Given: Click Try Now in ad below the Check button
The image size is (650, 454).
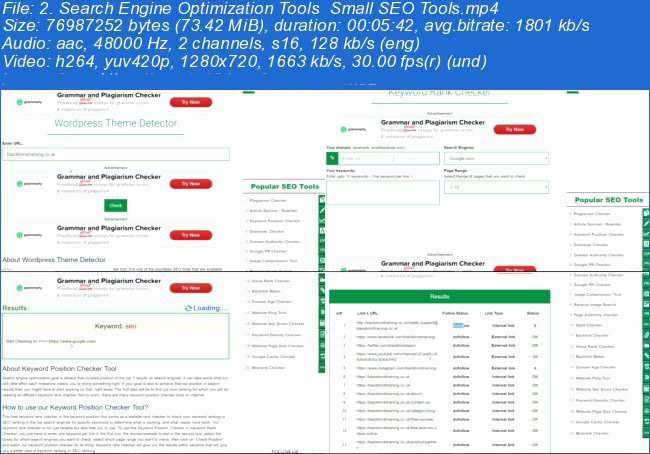Looking at the screenshot, I should coord(191,235).
